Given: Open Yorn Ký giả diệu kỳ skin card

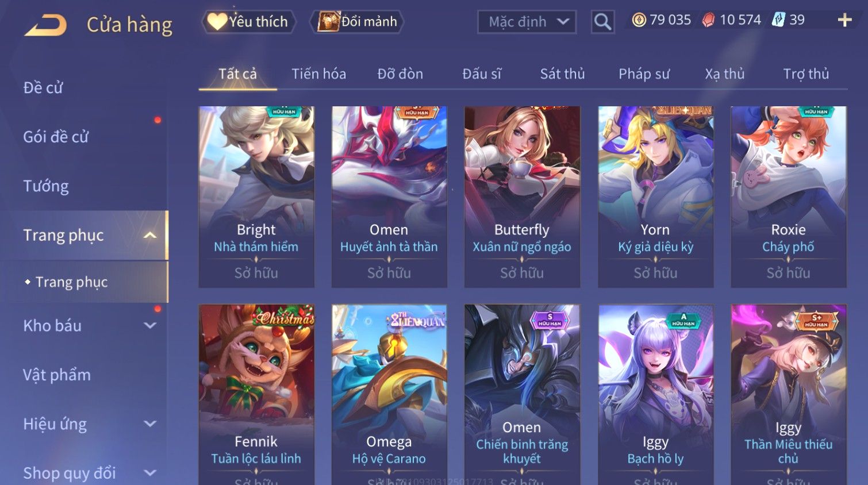Looking at the screenshot, I should click(655, 197).
